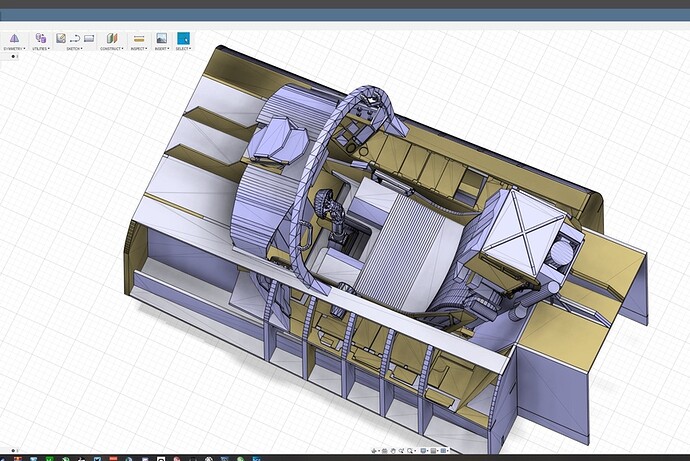Open the Viewports layout icon

click(x=444, y=450)
